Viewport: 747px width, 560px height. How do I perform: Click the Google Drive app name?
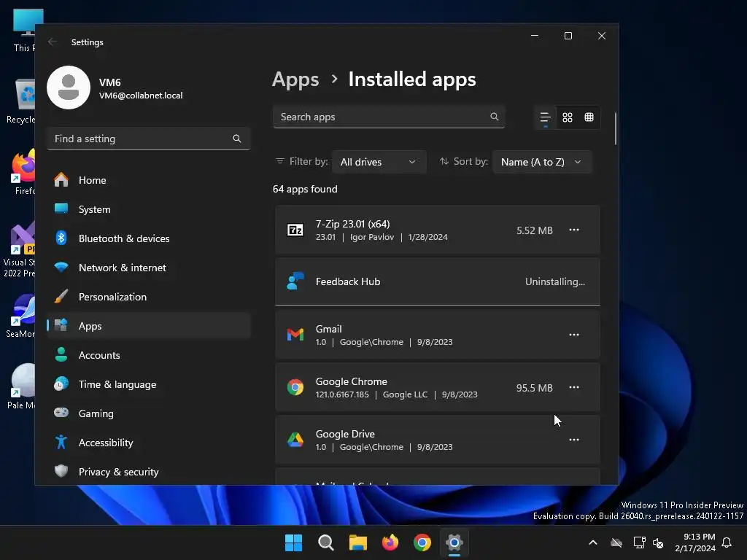(345, 434)
